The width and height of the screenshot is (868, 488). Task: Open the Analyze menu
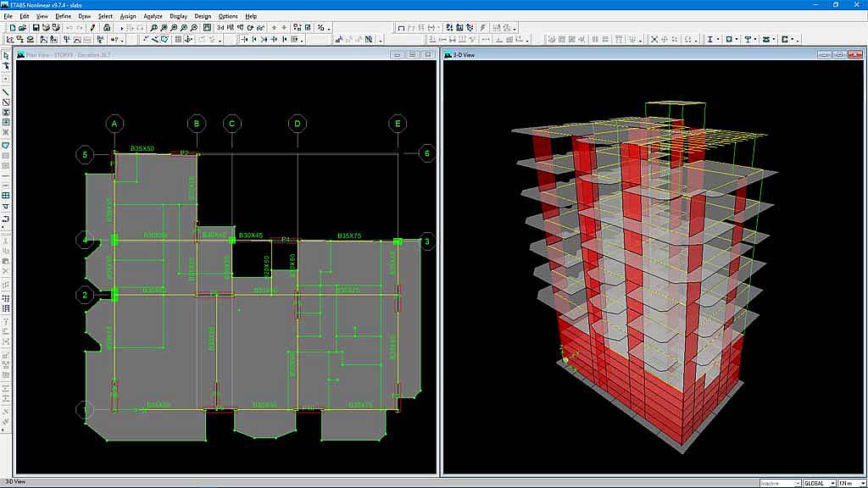coord(153,16)
